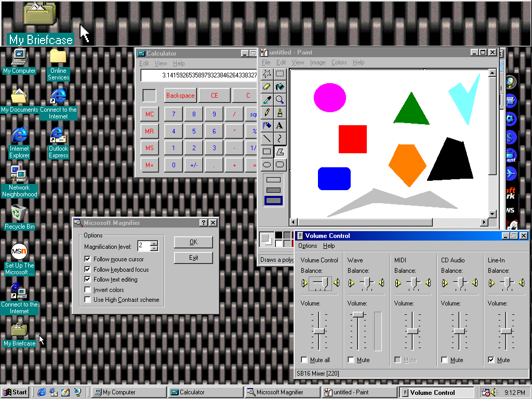
Task: Uncheck Follow mouse cursor option
Action: pyautogui.click(x=87, y=259)
